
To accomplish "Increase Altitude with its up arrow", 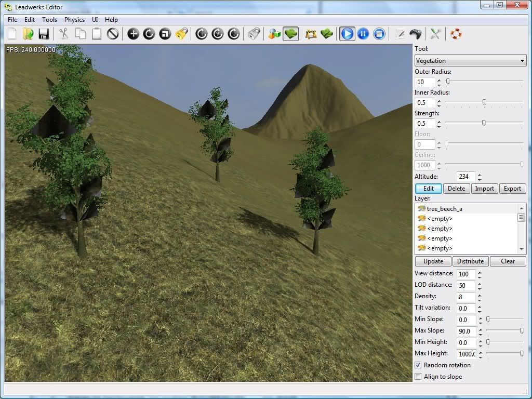I will point(480,175).
